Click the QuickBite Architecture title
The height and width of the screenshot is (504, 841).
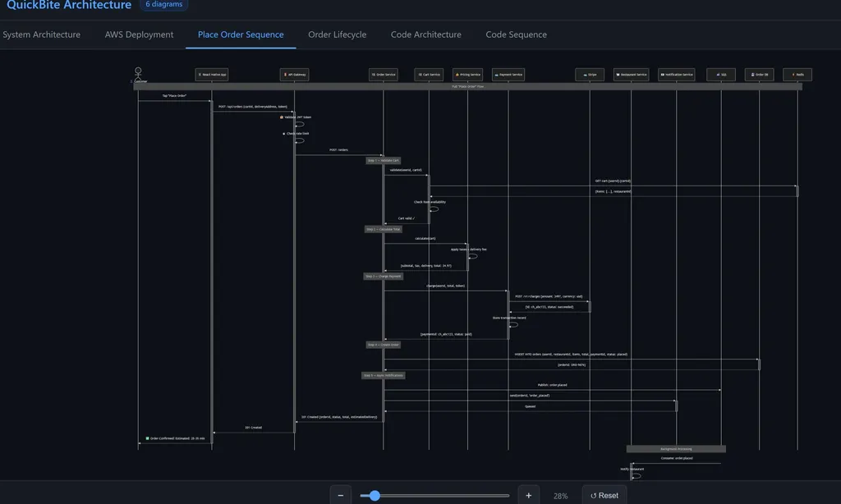[69, 5]
